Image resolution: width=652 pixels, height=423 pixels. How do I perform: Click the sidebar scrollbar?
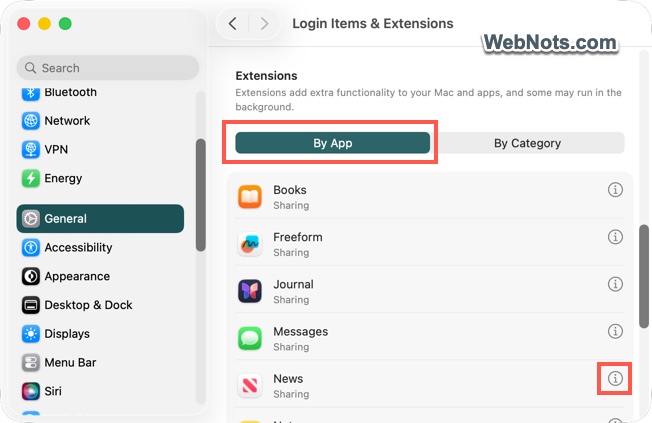[200, 195]
